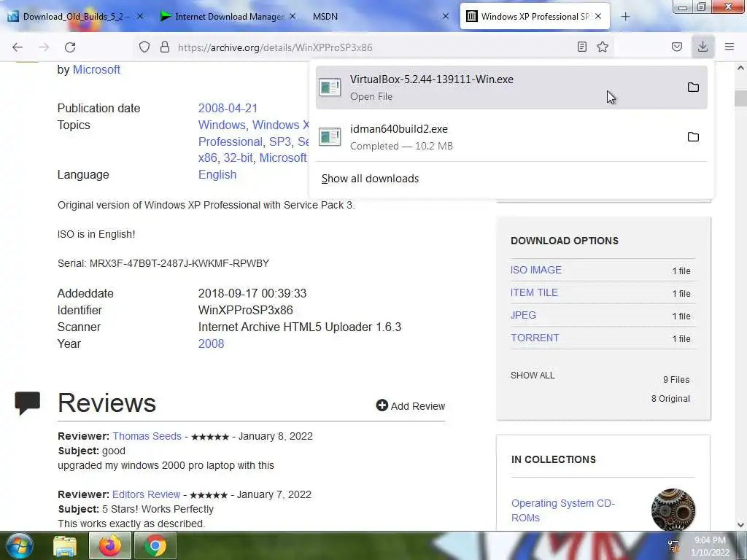Click the idman640build2.exe file icon

[x=330, y=136]
